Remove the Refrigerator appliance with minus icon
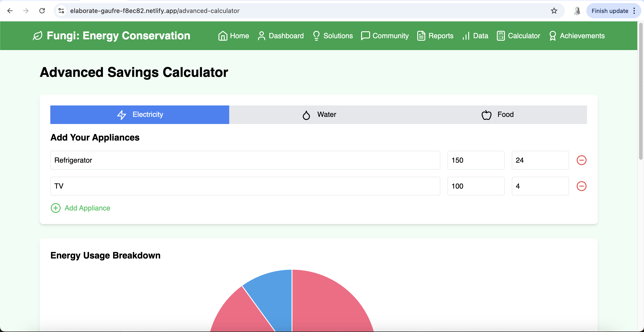The height and width of the screenshot is (332, 644). coord(581,160)
